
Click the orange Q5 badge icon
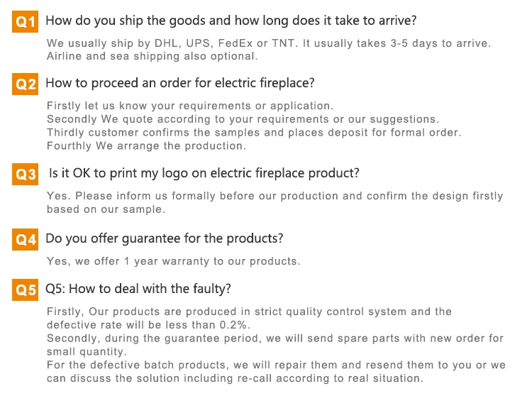tap(25, 290)
